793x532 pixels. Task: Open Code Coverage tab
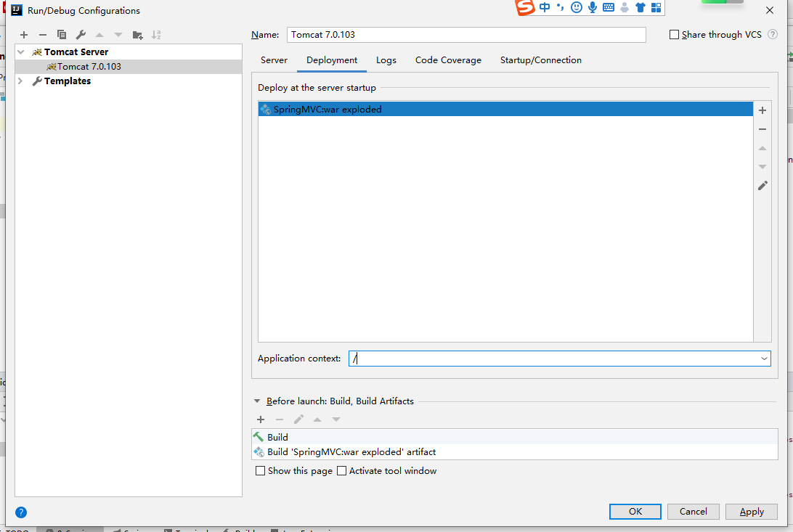(448, 60)
